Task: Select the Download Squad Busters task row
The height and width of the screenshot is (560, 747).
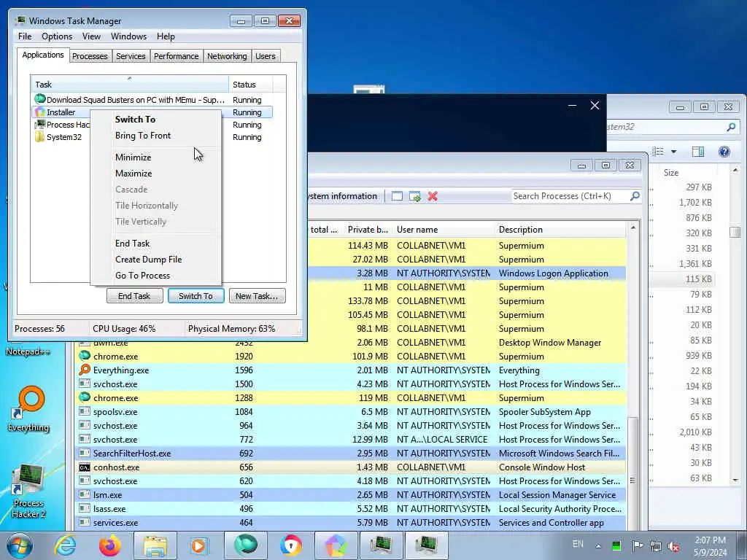Action: tap(152, 100)
